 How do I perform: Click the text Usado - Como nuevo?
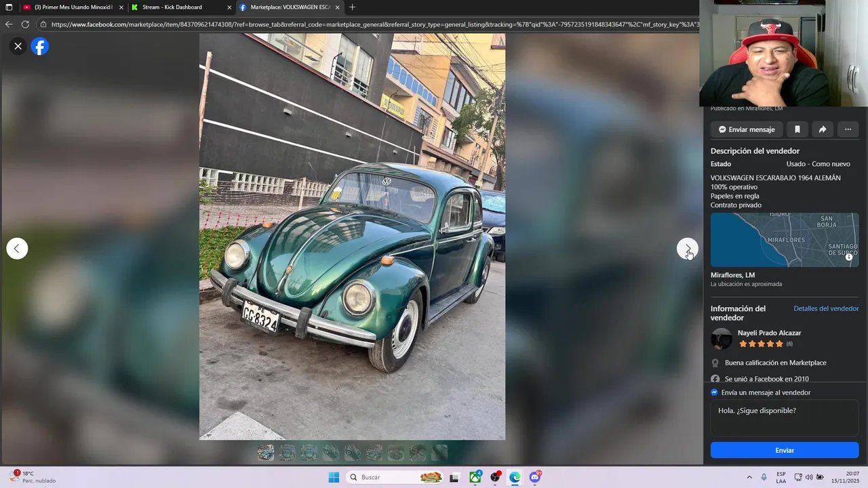(x=818, y=163)
